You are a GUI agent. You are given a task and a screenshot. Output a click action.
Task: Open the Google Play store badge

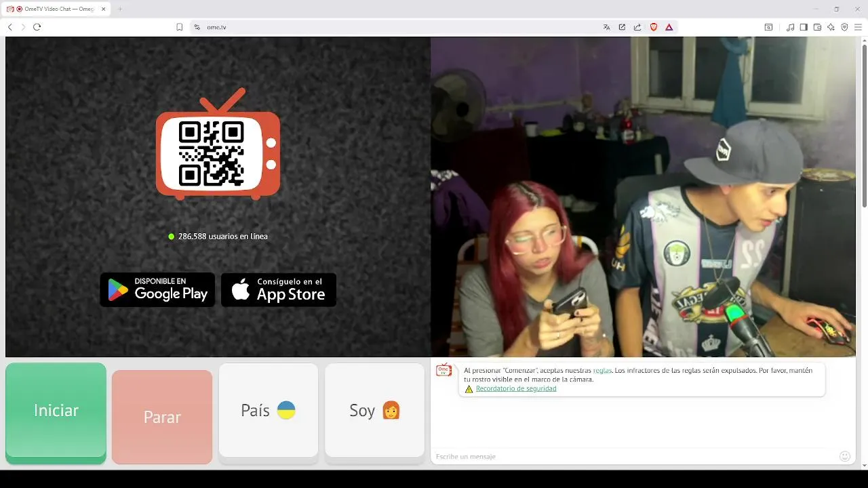pos(157,289)
